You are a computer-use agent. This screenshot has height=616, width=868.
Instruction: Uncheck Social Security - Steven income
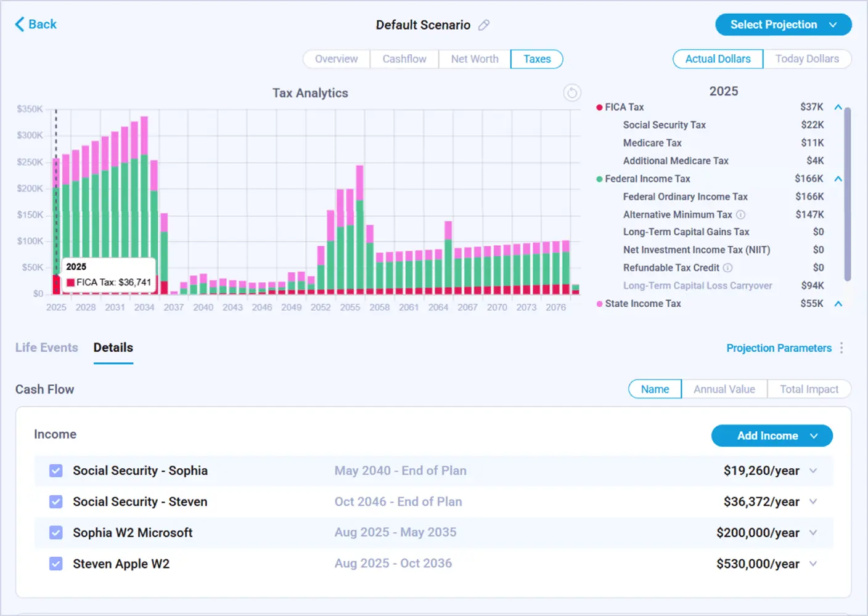56,501
